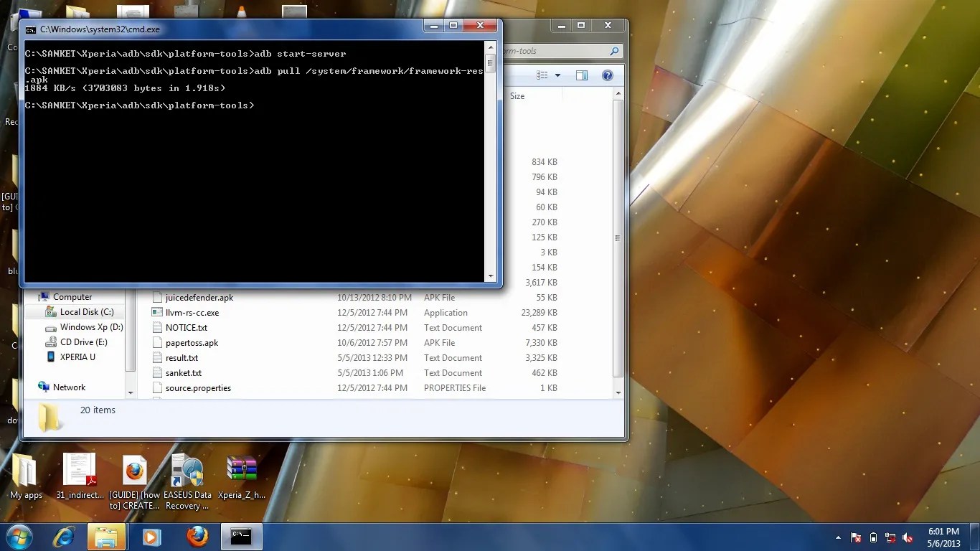Select result.txt file
This screenshot has height=551, width=980.
point(182,358)
